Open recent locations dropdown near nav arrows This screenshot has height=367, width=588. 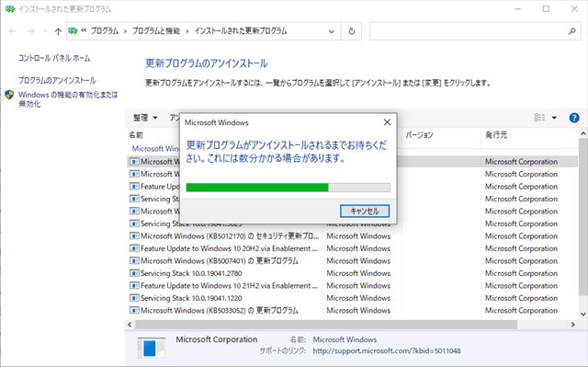45,31
